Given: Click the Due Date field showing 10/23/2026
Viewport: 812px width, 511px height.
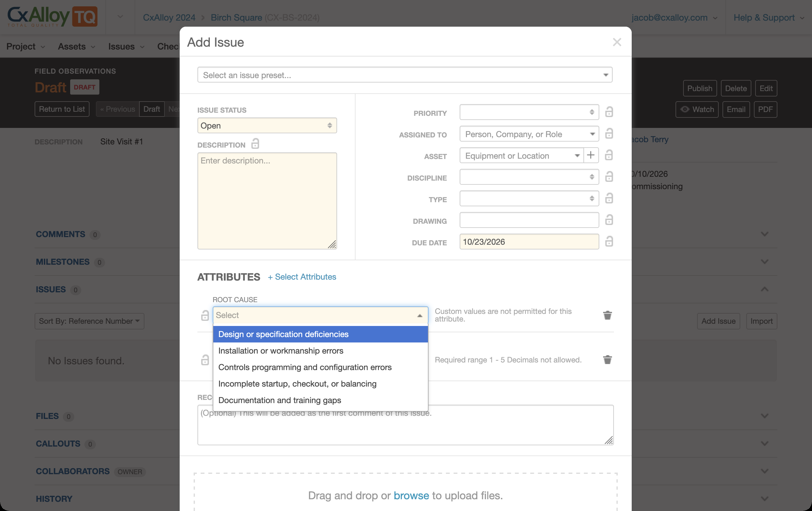Looking at the screenshot, I should pyautogui.click(x=529, y=241).
